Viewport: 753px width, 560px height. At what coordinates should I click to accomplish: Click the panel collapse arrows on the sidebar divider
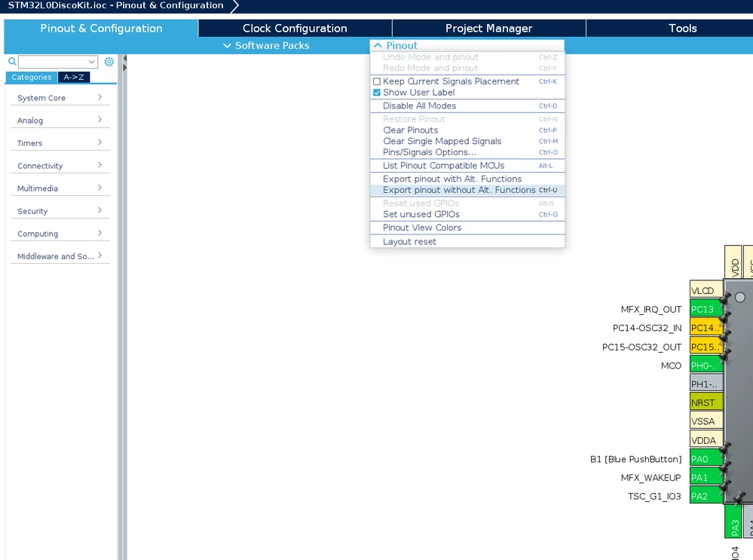point(124,63)
